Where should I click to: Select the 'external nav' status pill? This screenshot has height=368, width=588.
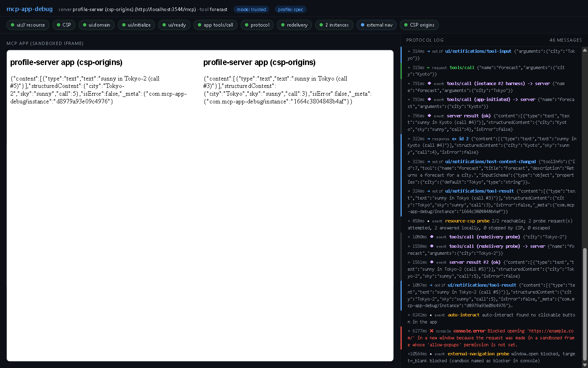point(376,25)
